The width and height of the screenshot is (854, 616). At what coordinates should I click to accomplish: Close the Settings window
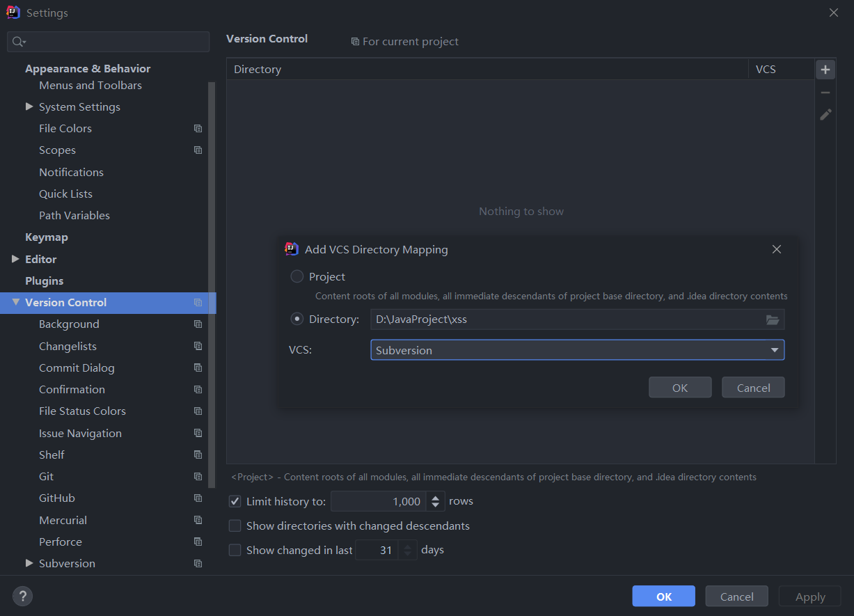point(834,13)
